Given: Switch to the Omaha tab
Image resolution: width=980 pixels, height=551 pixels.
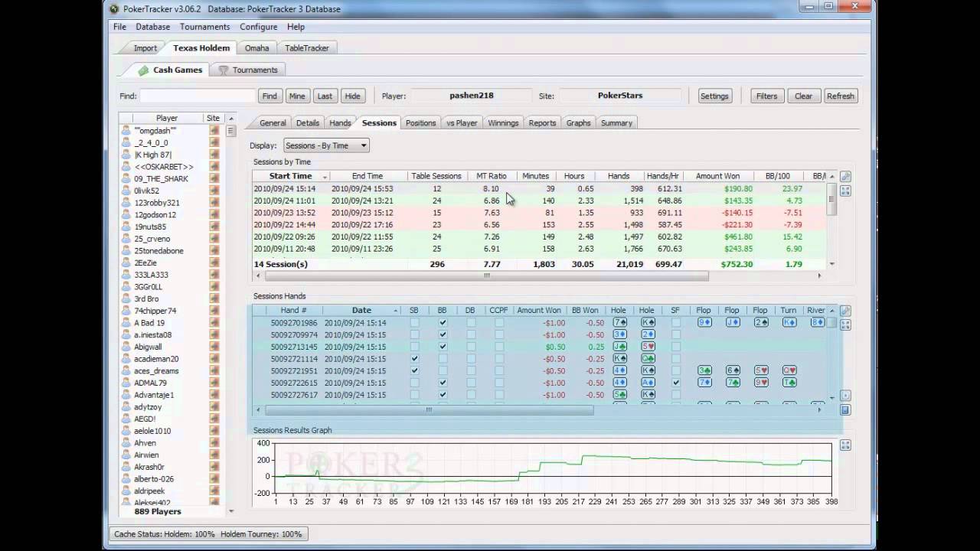Looking at the screenshot, I should [x=256, y=48].
